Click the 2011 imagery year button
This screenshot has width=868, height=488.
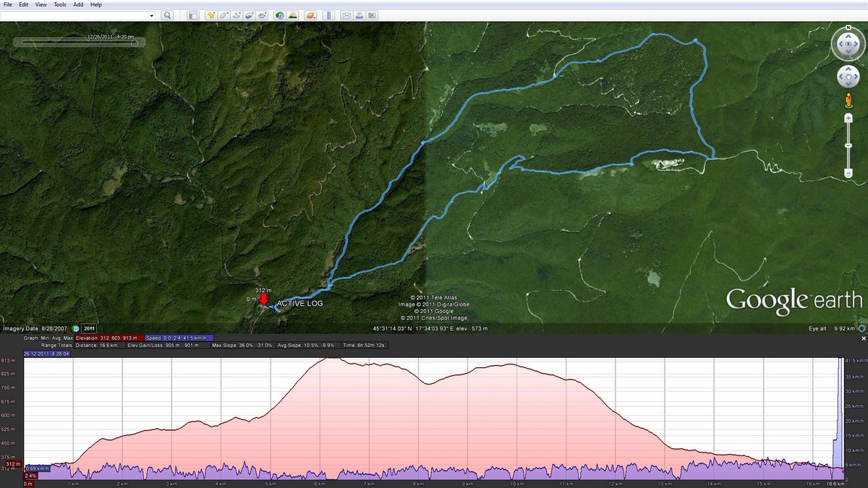[x=88, y=328]
